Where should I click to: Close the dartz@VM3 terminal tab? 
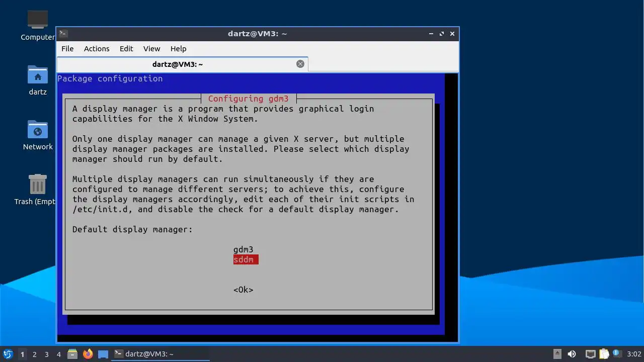click(300, 64)
